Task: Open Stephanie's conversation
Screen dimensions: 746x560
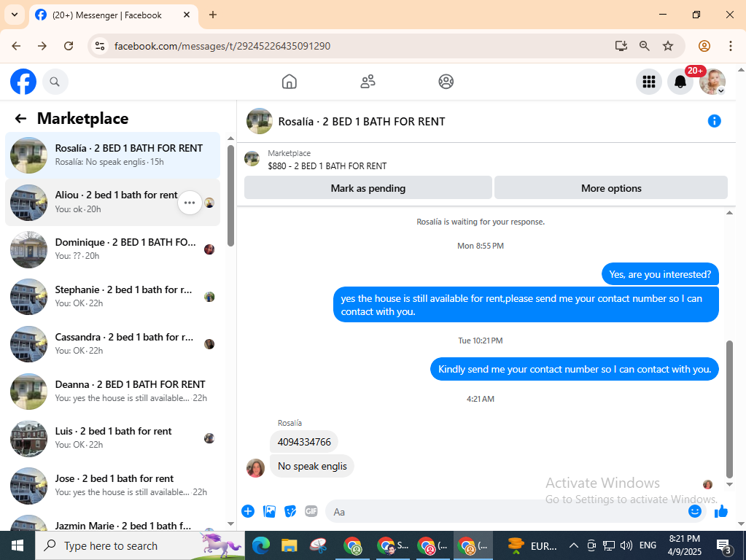Action: 112,297
